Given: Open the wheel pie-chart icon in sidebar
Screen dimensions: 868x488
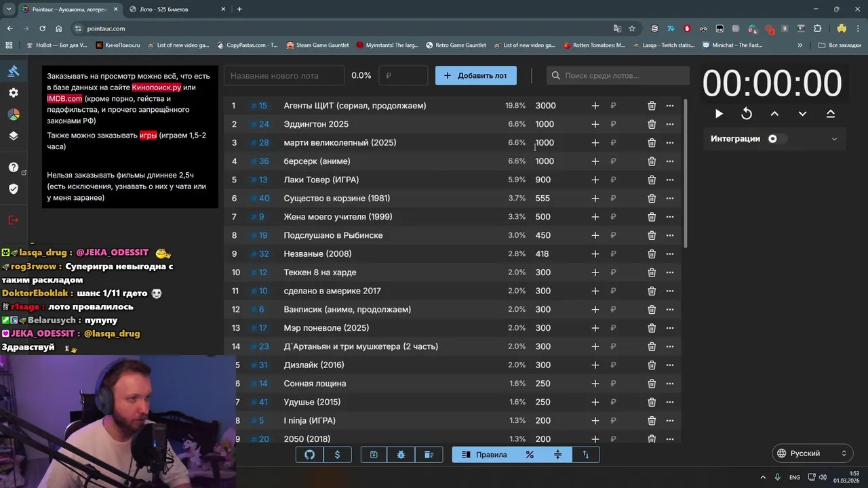Looking at the screenshot, I should [14, 115].
